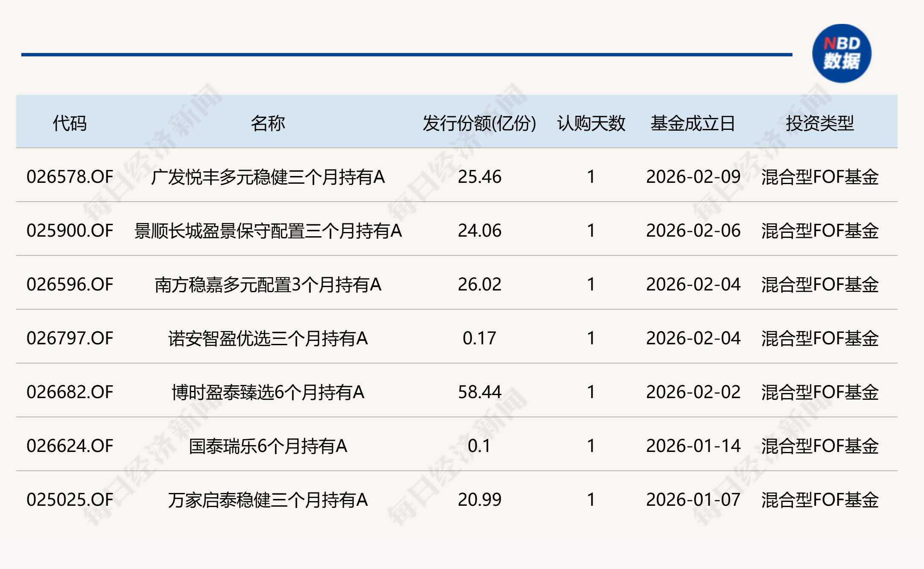The image size is (924, 569).
Task: Click fund name 广发悦丰多元稳健三个月持有A
Action: (268, 177)
